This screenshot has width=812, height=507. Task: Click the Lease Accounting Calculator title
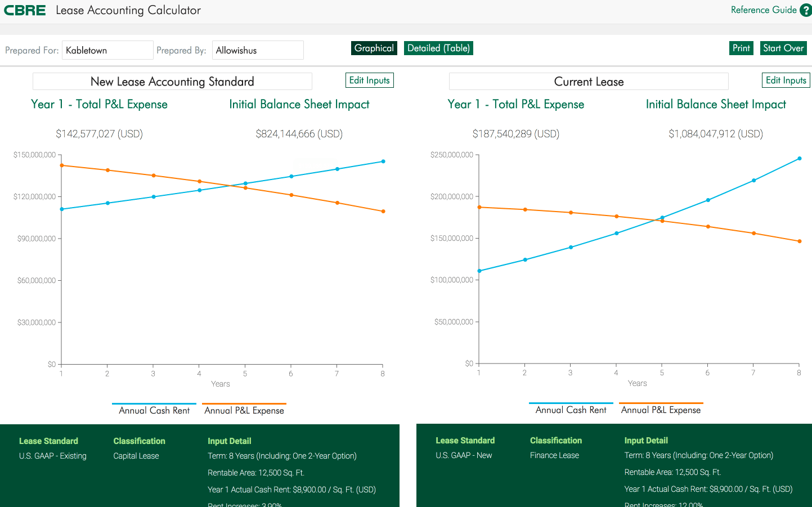click(128, 10)
